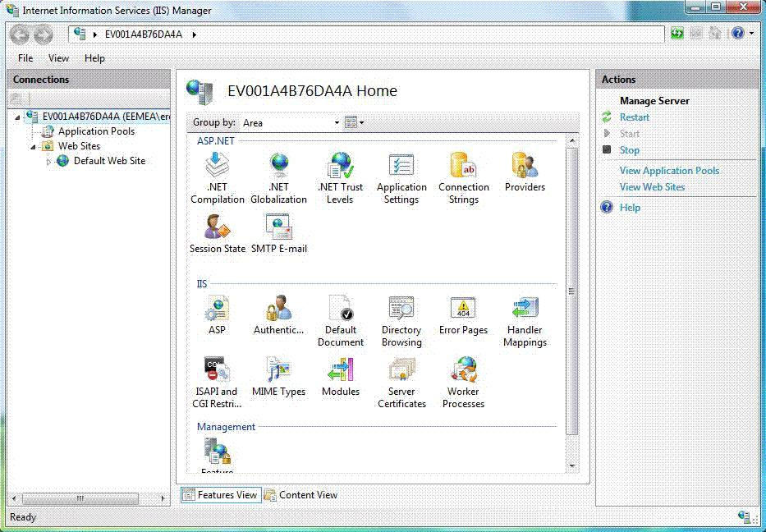Open the ASP feature icon
This screenshot has height=532, width=766.
coord(217,315)
